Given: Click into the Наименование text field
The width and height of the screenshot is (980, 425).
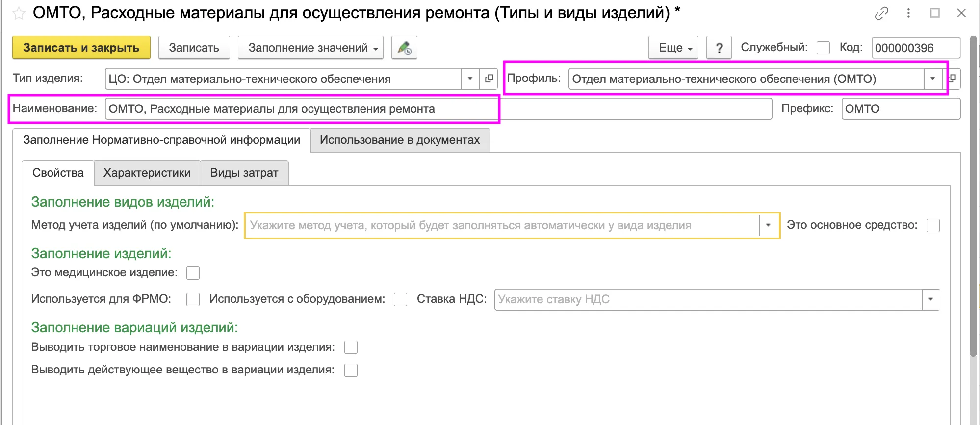Looking at the screenshot, I should pos(438,109).
